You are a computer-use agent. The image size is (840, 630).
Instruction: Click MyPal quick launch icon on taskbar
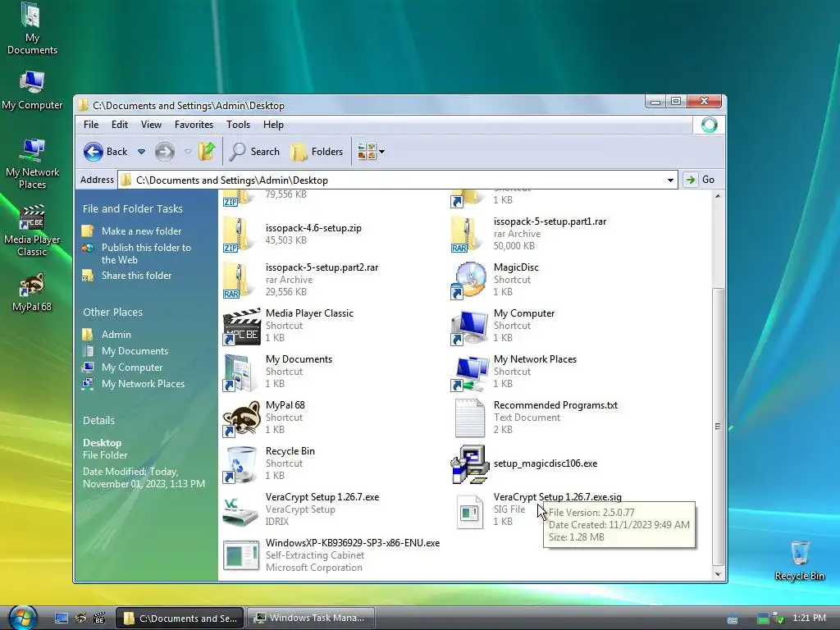81,619
